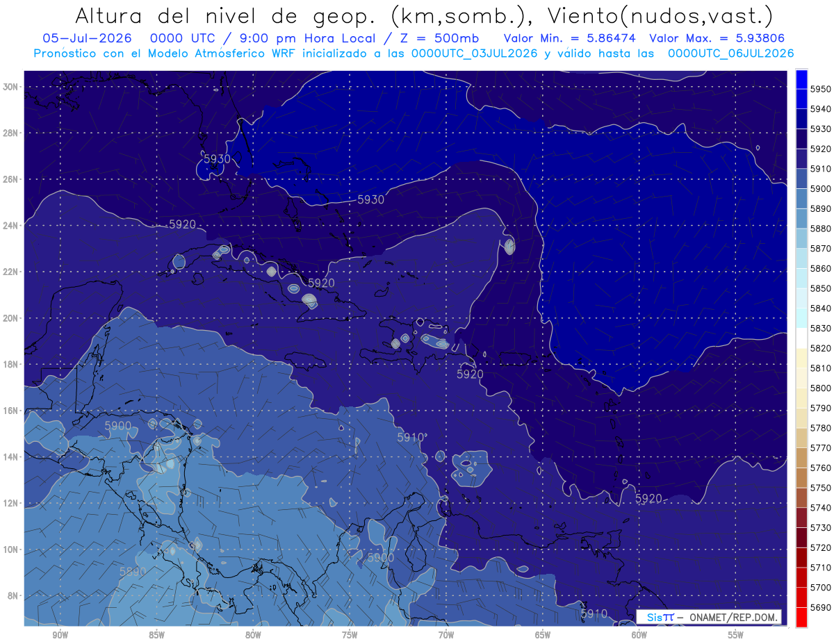This screenshot has width=834, height=644.
Task: Click colorbar value 5940
Action: pyautogui.click(x=820, y=109)
